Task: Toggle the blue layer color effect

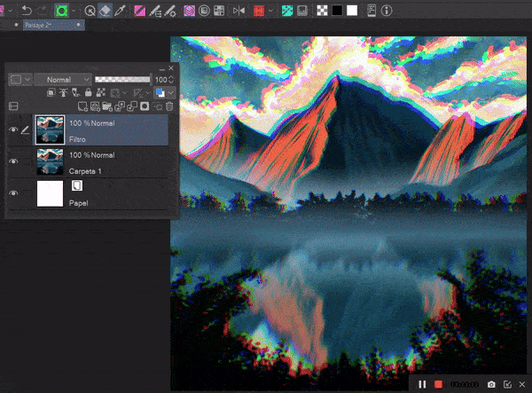Action: pos(160,92)
